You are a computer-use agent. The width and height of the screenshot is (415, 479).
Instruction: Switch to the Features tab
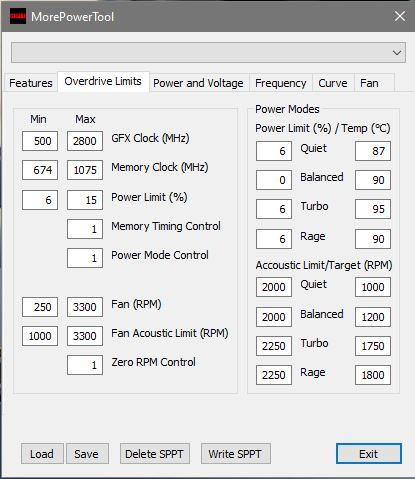[31, 83]
